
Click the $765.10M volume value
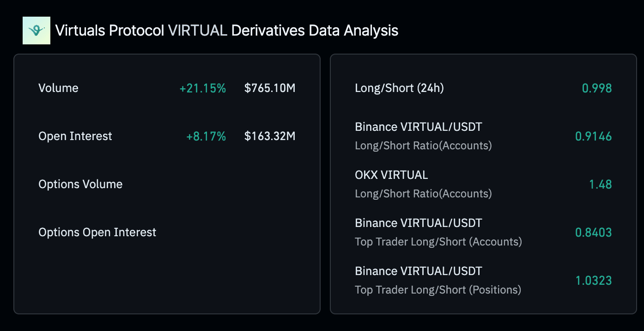point(270,88)
